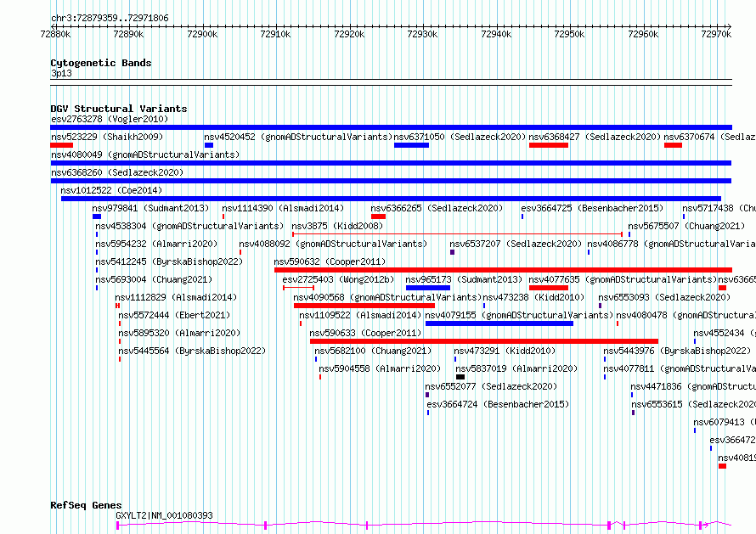Click nsv4088092 (gnomADStructuralVariants) label

333,244
